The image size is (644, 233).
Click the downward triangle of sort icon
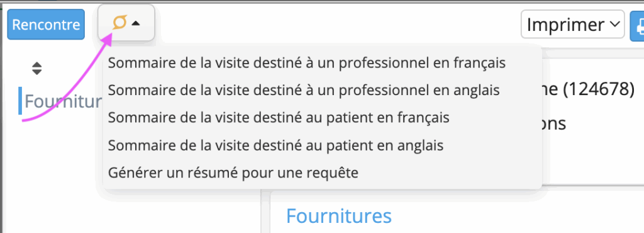click(37, 72)
